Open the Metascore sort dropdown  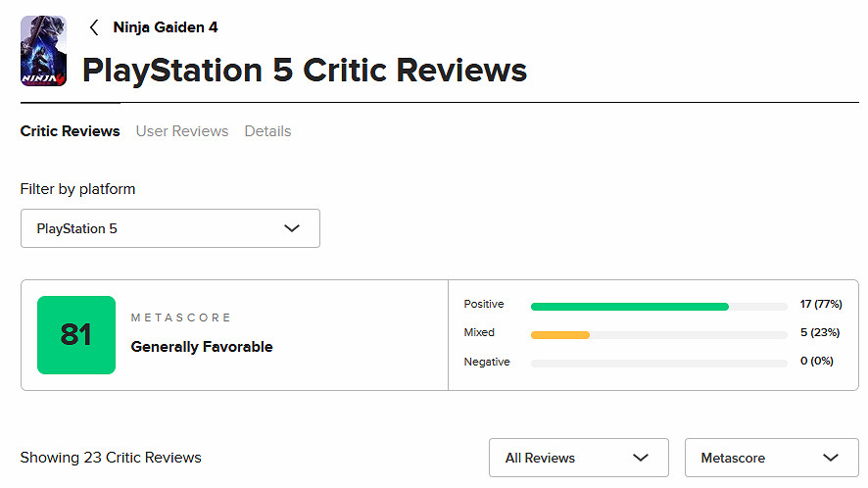(x=771, y=458)
